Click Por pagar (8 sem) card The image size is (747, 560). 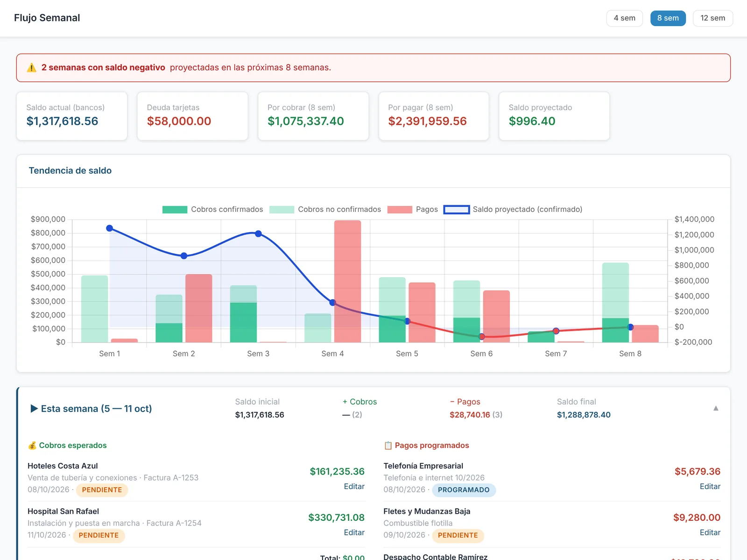pyautogui.click(x=434, y=116)
